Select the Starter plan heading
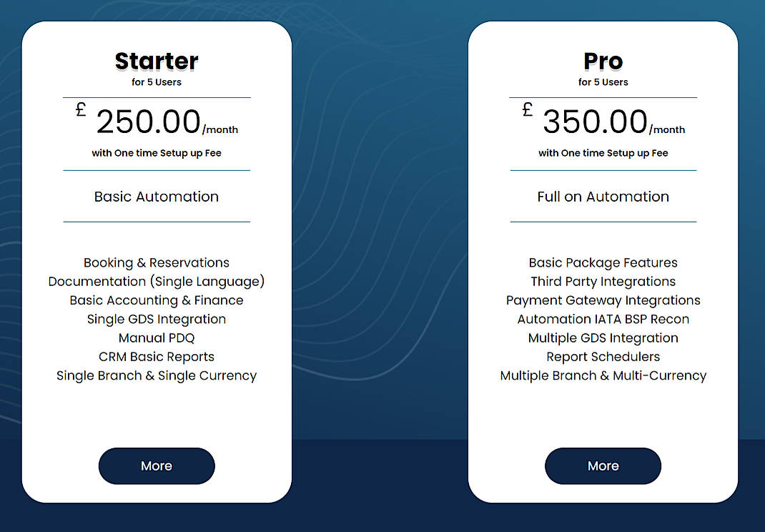Viewport: 765px width, 532px height. point(157,61)
